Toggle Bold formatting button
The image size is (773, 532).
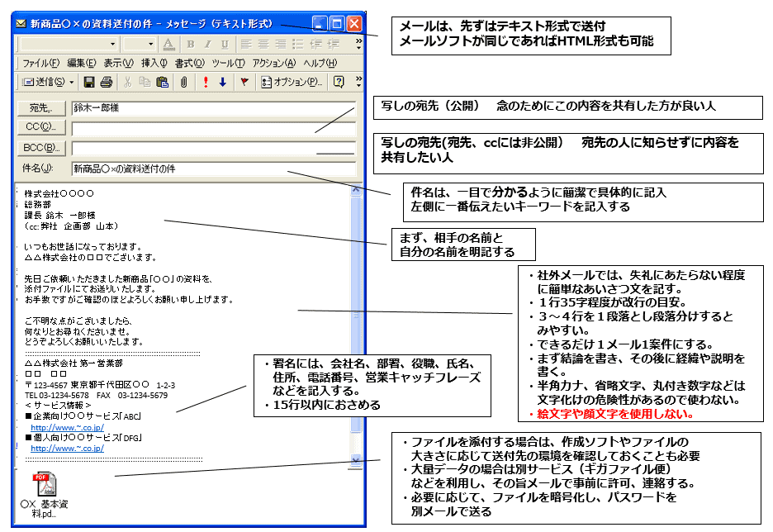190,44
